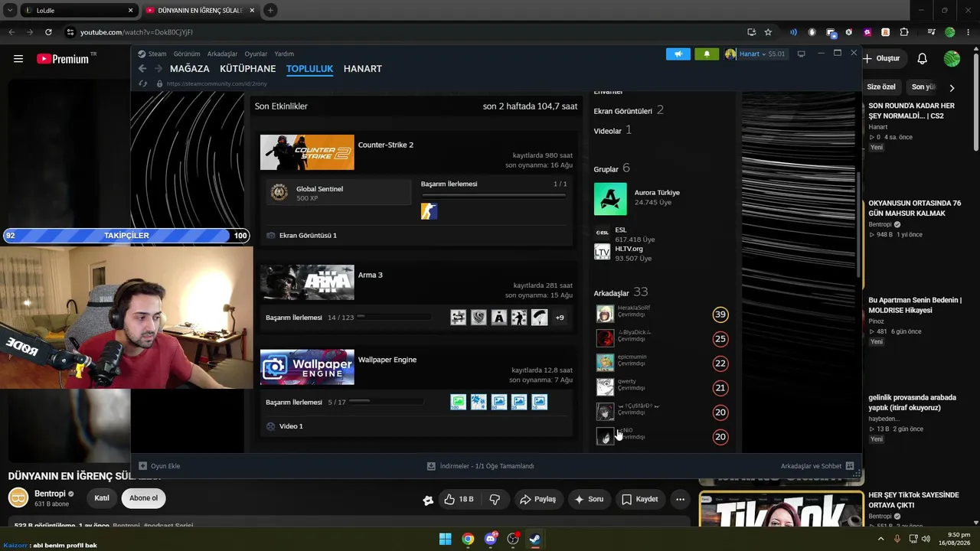The width and height of the screenshot is (980, 551).
Task: Open Videolar link in profile sidebar
Action: pyautogui.click(x=608, y=131)
